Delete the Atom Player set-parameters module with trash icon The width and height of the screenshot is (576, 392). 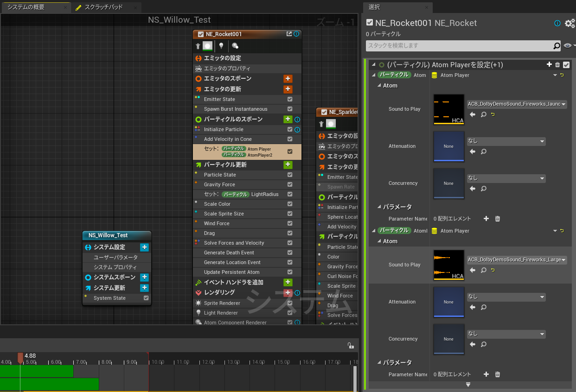(x=557, y=65)
